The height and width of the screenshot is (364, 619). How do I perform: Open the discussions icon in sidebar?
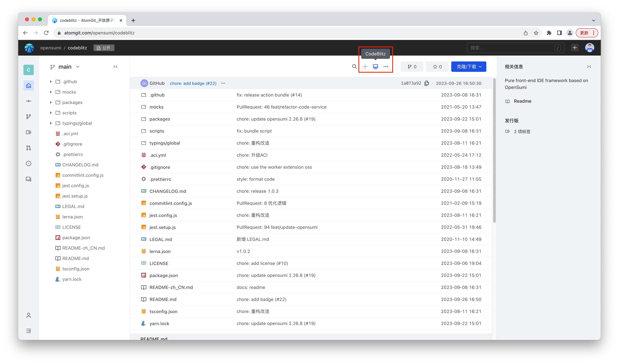[x=28, y=179]
